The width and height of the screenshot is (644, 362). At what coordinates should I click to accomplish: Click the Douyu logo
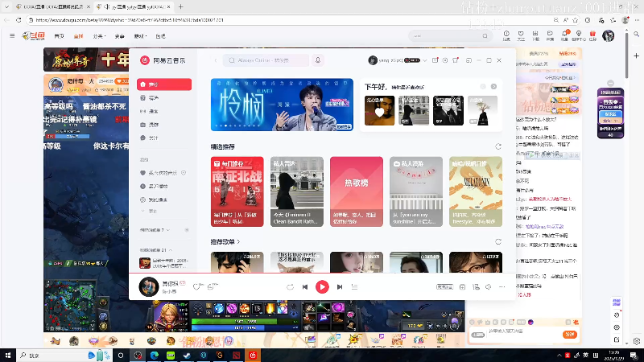pos(34,36)
